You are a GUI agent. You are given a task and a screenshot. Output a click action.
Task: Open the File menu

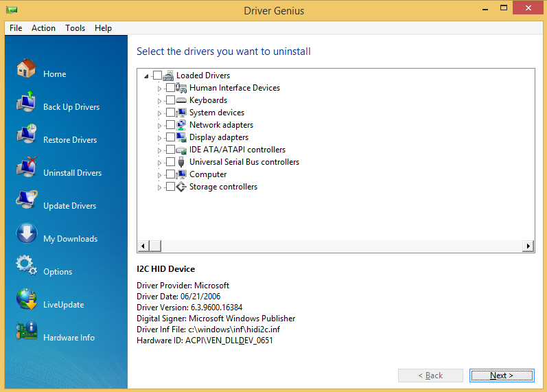point(16,28)
